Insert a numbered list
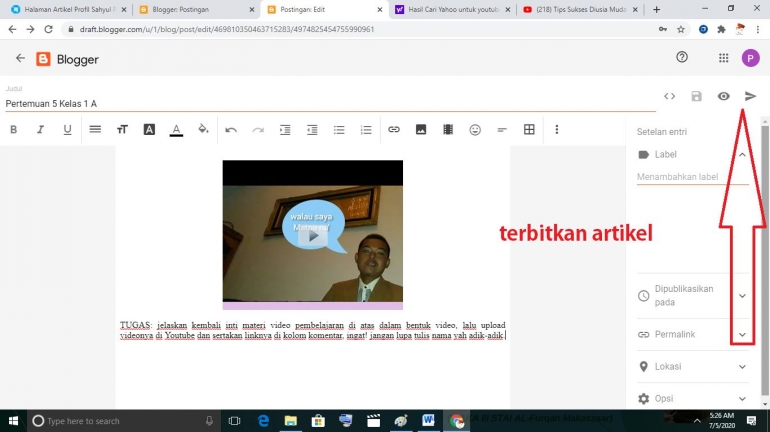 click(x=366, y=130)
